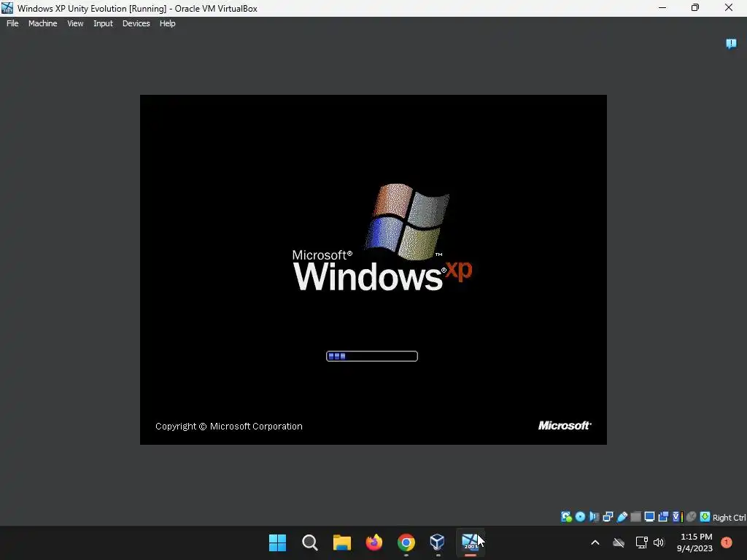Show hidden system tray icons
Screen dimensions: 747x560
point(595,542)
